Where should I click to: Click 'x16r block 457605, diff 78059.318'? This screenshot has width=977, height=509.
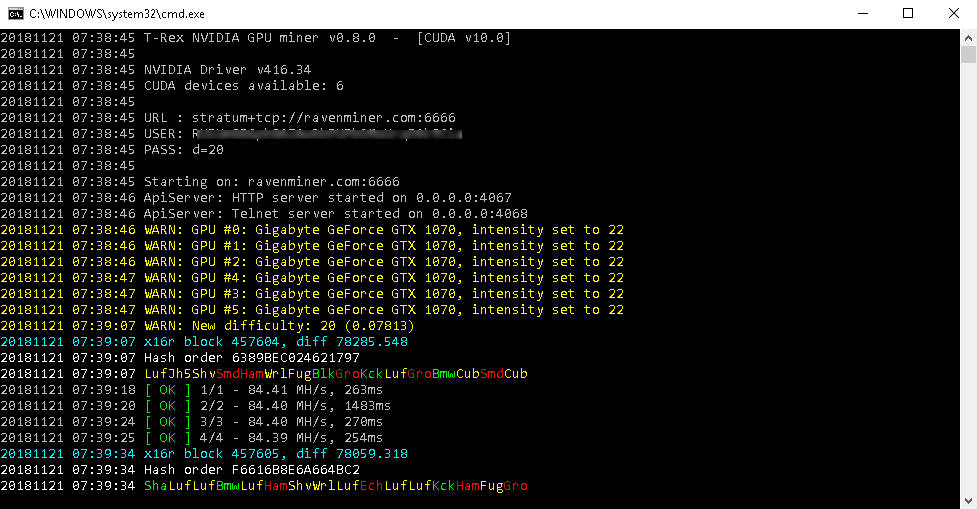coord(276,454)
